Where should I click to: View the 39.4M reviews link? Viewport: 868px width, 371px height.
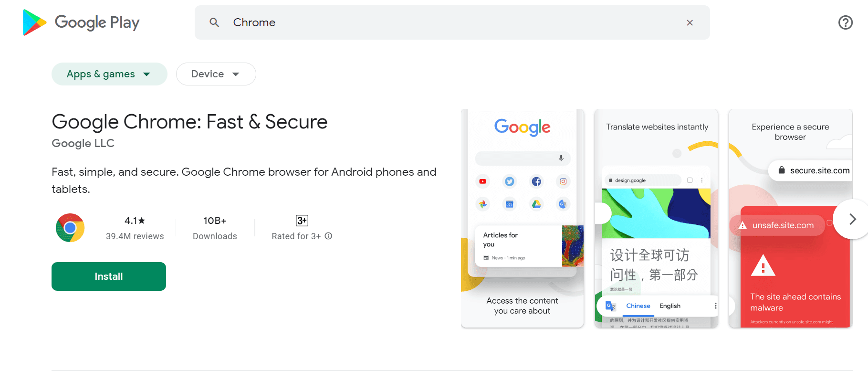point(135,236)
